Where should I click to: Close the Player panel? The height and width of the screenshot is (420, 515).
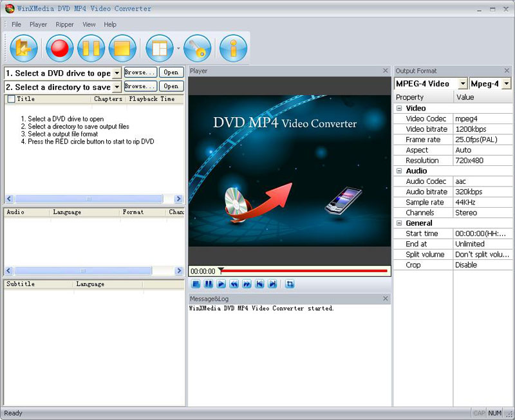pyautogui.click(x=386, y=71)
